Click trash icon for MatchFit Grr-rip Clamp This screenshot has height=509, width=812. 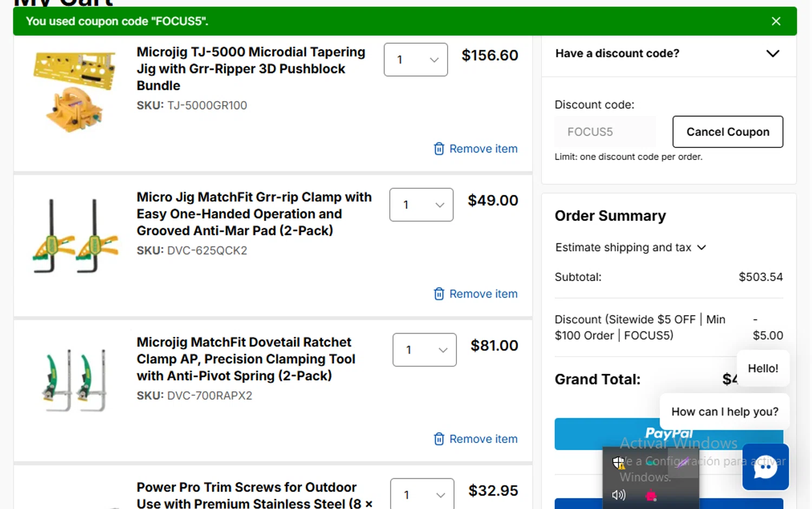tap(439, 294)
